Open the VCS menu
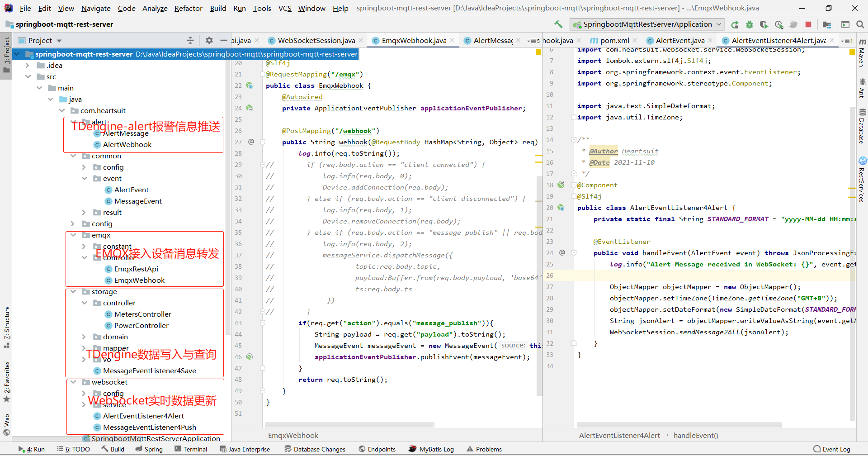 (x=285, y=8)
